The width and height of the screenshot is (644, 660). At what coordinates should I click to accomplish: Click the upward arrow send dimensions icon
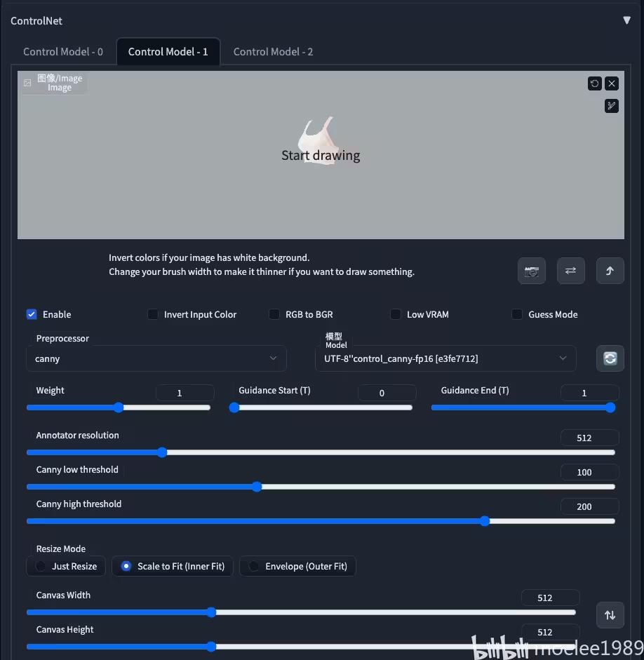[x=610, y=271]
